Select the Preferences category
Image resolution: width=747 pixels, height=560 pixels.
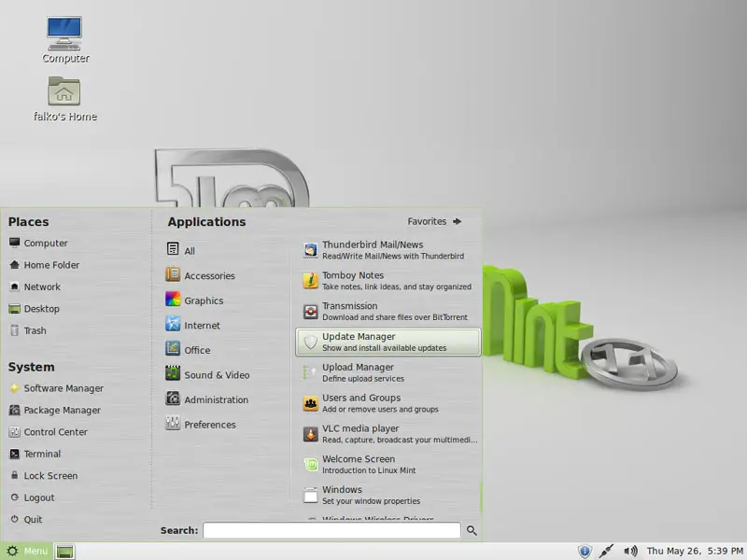(201, 424)
